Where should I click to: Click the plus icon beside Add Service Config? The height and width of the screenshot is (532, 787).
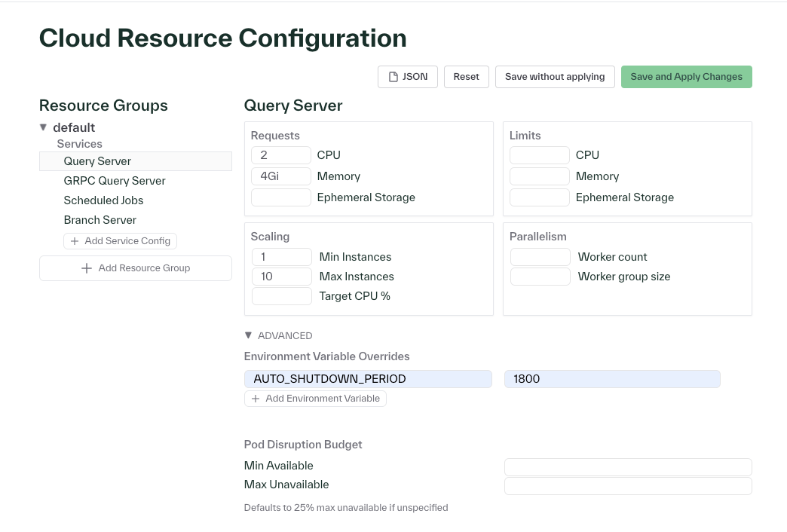coord(75,241)
